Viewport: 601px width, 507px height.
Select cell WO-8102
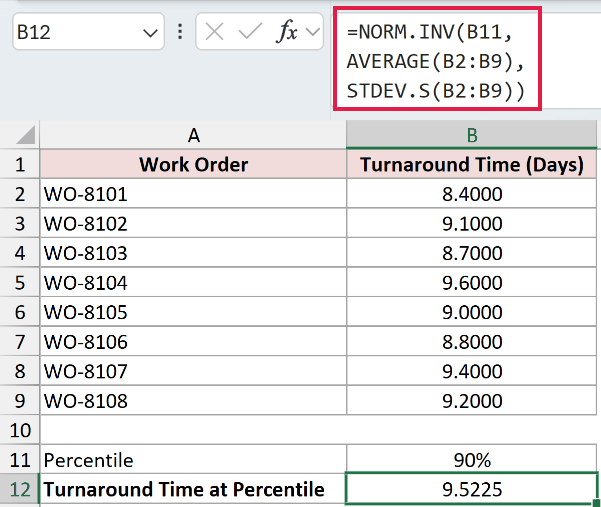(193, 223)
